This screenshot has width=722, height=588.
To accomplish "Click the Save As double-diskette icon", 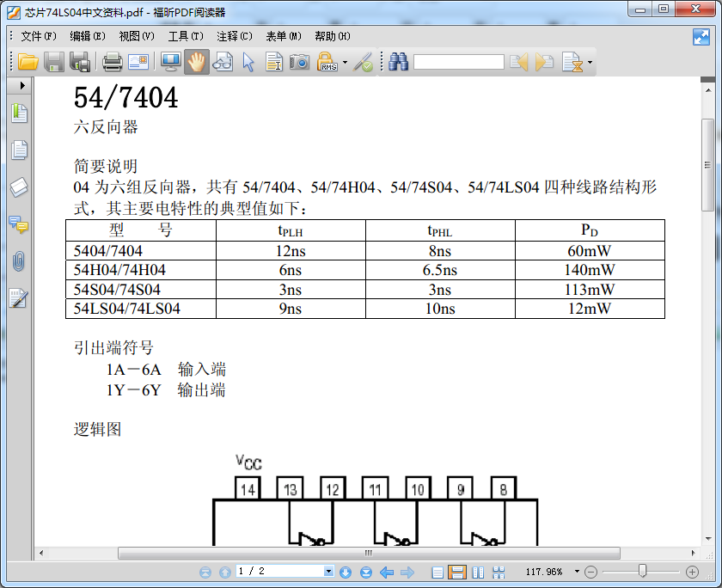I will point(80,62).
